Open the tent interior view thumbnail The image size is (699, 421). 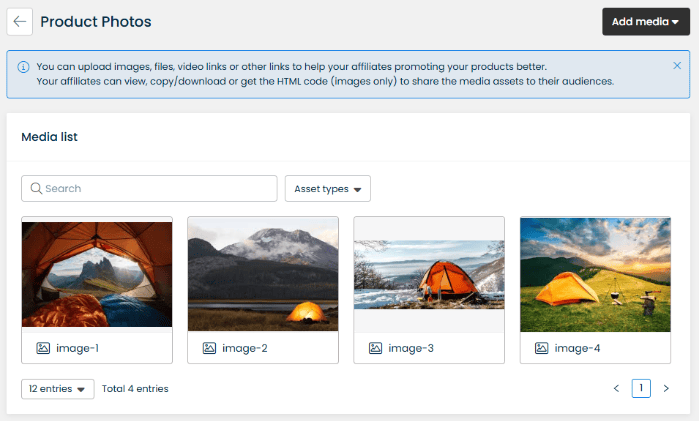[x=97, y=275]
